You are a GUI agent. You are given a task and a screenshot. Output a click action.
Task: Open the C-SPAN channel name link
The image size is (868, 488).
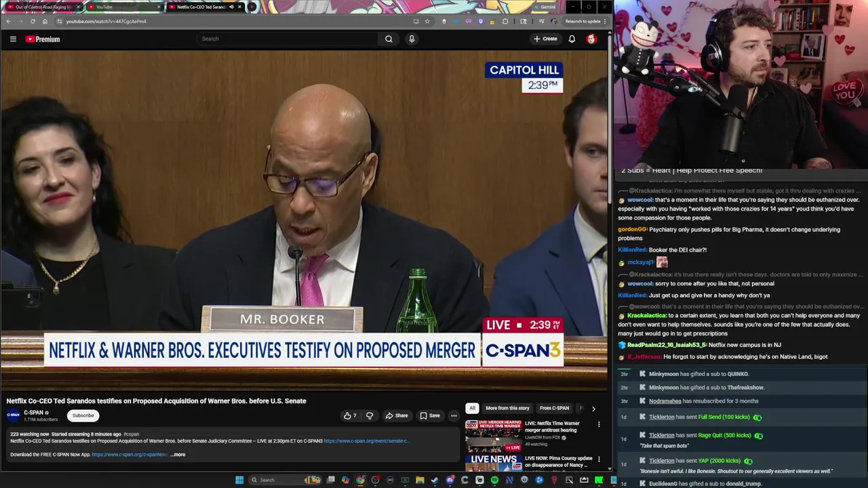(34, 412)
